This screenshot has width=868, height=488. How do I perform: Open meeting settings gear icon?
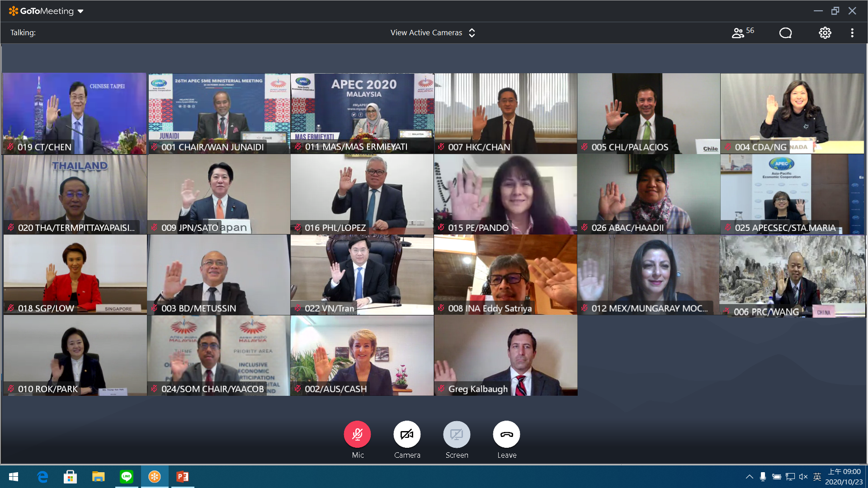825,33
